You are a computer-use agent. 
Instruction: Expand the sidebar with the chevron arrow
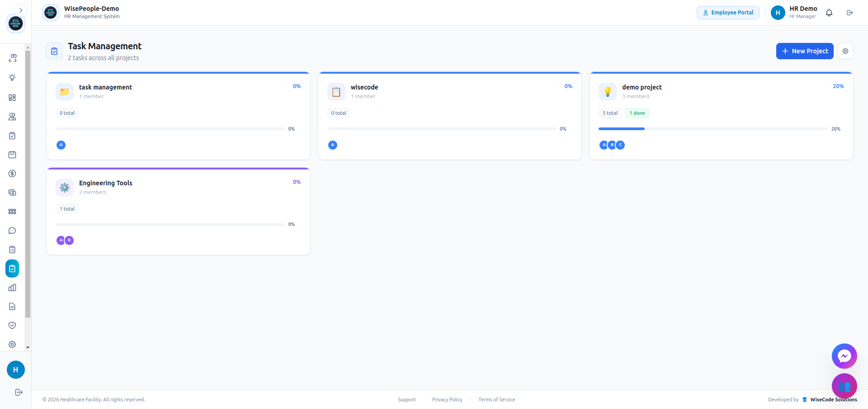pos(21,10)
